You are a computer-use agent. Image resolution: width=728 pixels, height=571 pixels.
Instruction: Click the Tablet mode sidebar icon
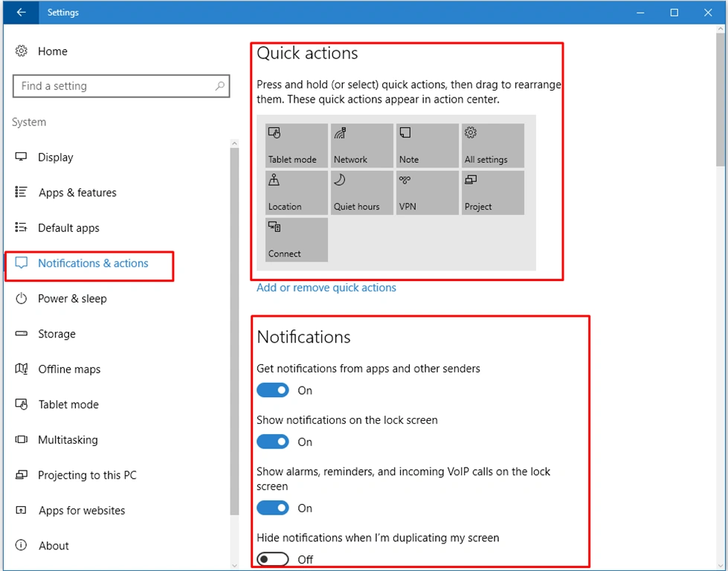click(22, 404)
